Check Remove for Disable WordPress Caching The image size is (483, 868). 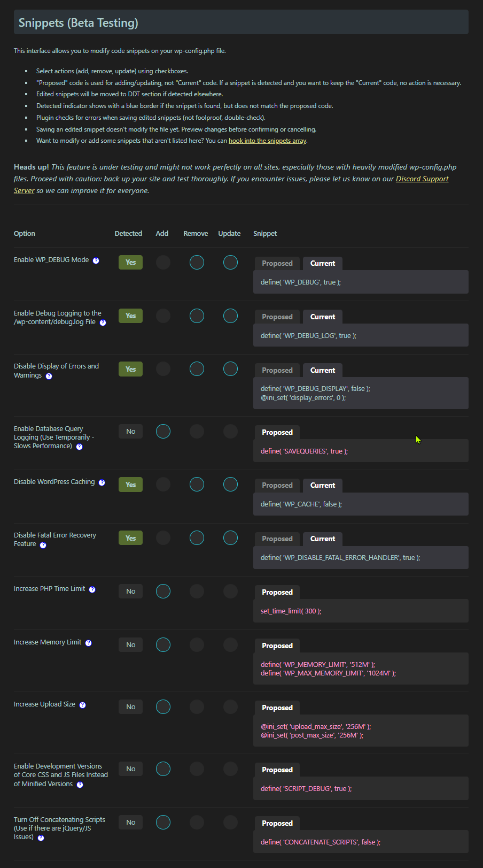click(197, 484)
